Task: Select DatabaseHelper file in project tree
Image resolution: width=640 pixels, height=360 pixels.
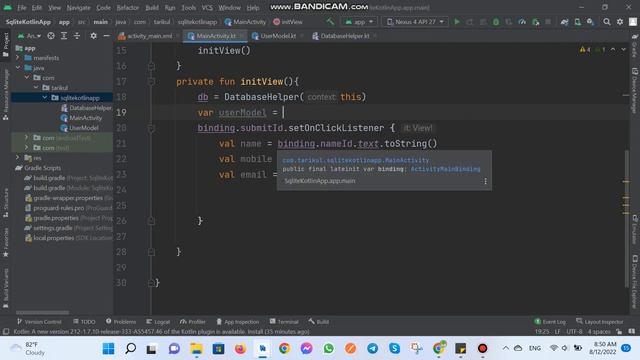Action: 86,108
